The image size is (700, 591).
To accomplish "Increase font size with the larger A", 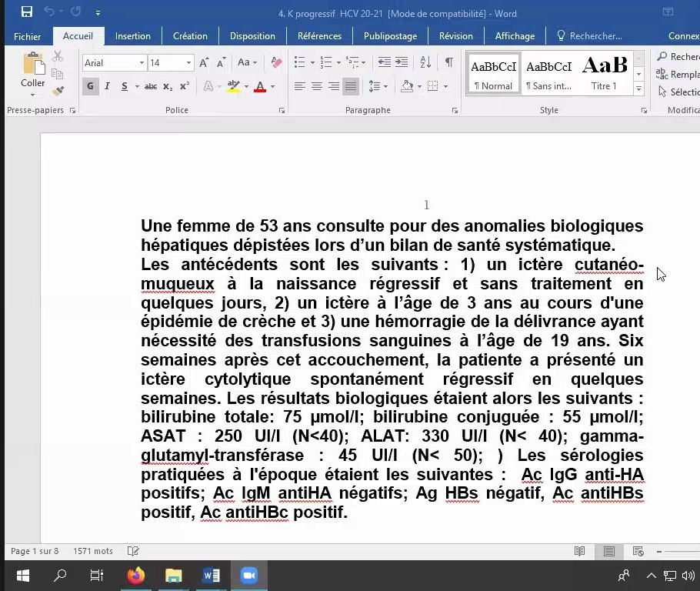I will coord(204,62).
